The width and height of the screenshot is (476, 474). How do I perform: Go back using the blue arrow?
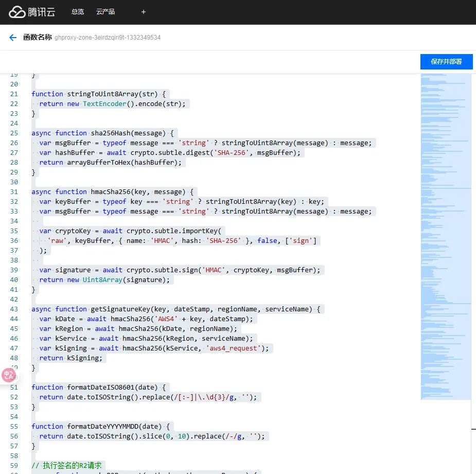(x=13, y=38)
